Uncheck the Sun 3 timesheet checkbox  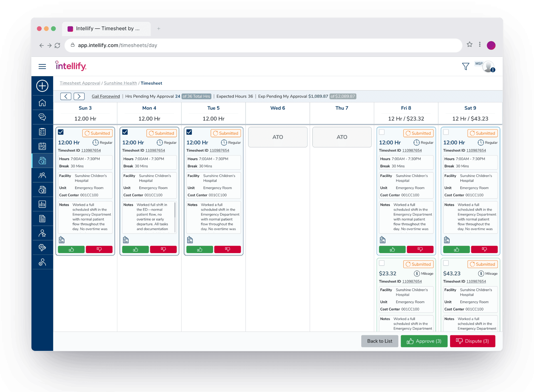(x=61, y=132)
